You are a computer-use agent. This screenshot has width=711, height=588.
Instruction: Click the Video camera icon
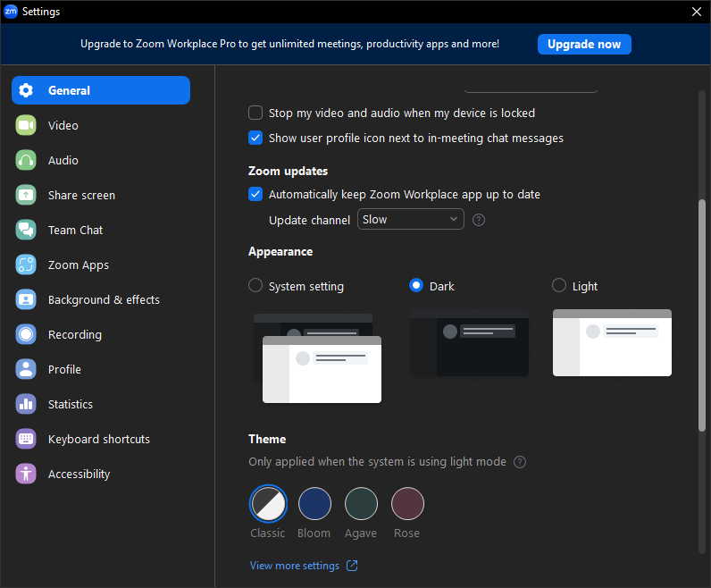[26, 125]
